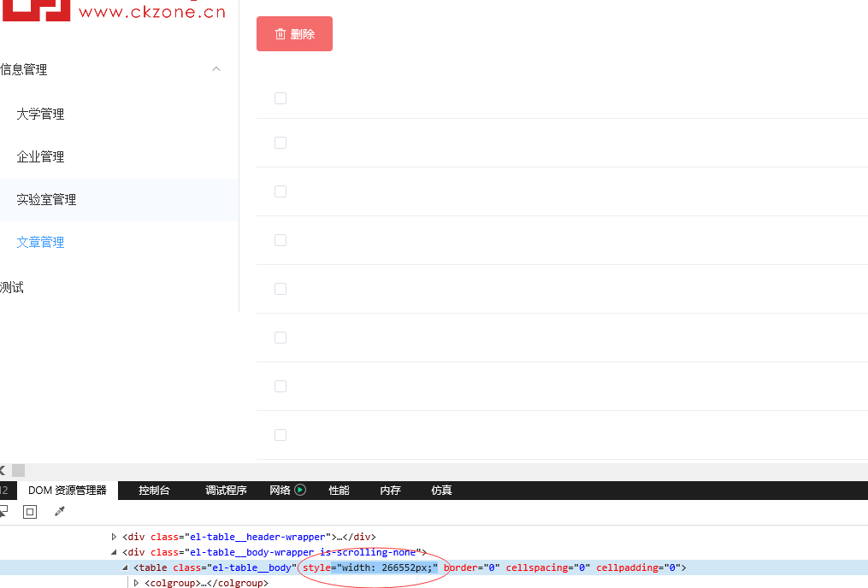The width and height of the screenshot is (868, 588).
Task: Open the 内存 DevTools tab
Action: click(x=390, y=490)
